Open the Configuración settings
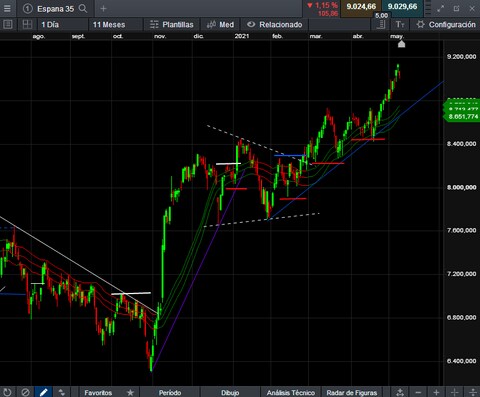 (447, 24)
